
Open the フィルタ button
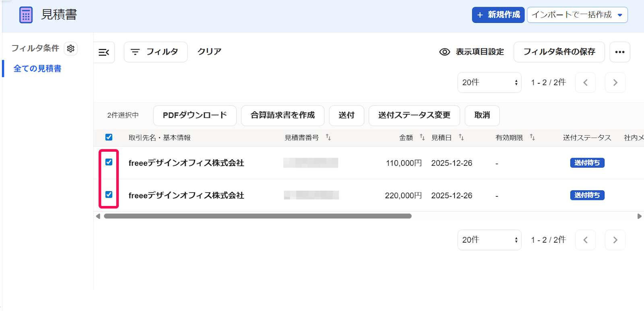click(156, 52)
